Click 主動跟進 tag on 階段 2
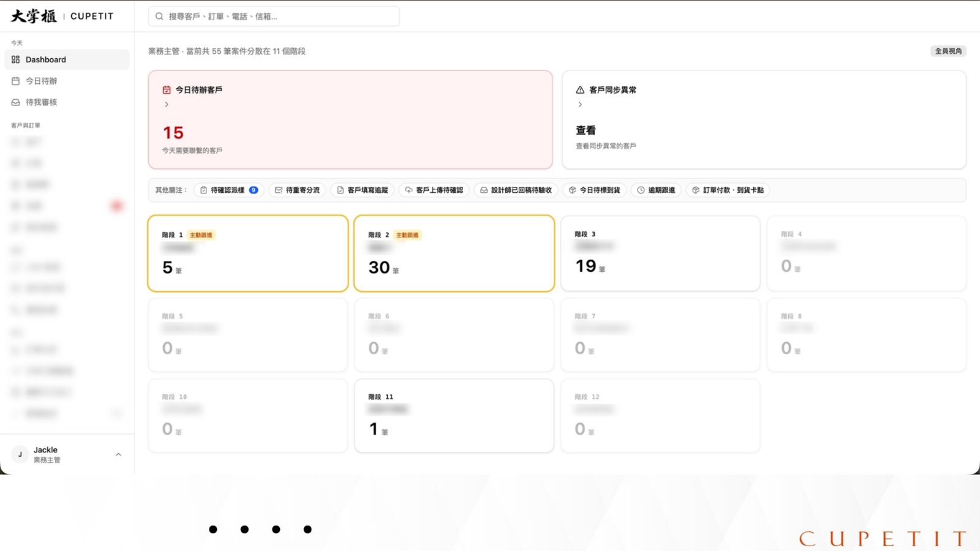 coord(407,235)
